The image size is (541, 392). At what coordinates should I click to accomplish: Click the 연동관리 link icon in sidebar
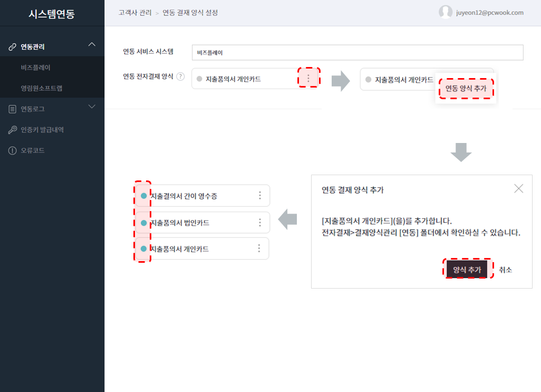click(12, 47)
